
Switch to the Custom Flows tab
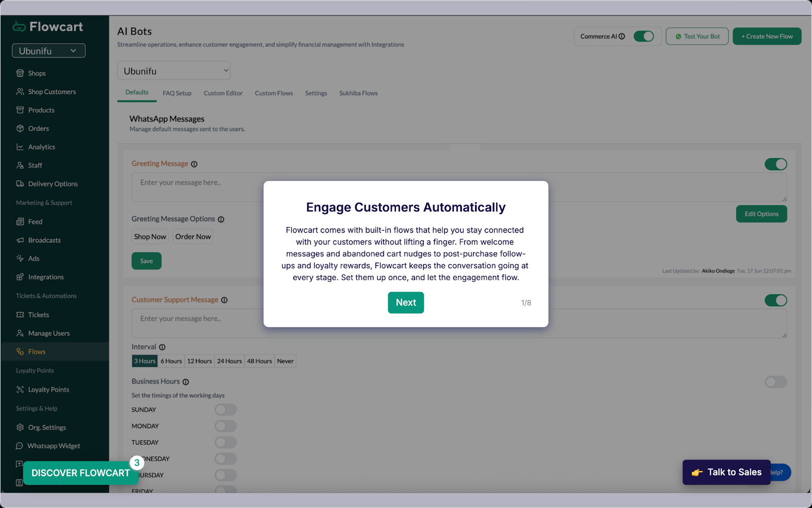click(x=274, y=93)
